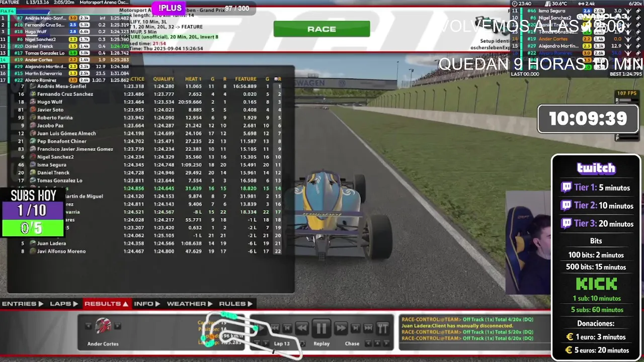Image resolution: width=644 pixels, height=362 pixels.
Task: Open the ENTRIES tab
Action: pyautogui.click(x=22, y=304)
